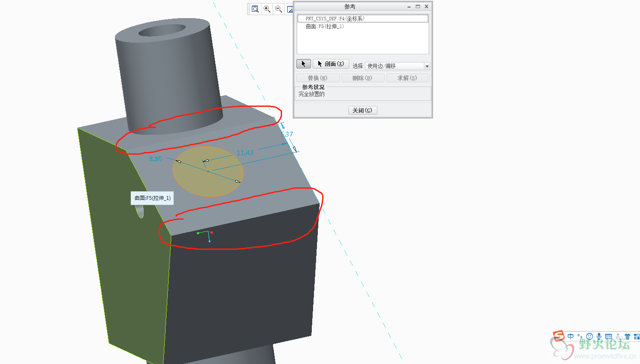The image size is (640, 364).
Task: Click the 8.86 diameter dimension value
Action: click(x=155, y=159)
